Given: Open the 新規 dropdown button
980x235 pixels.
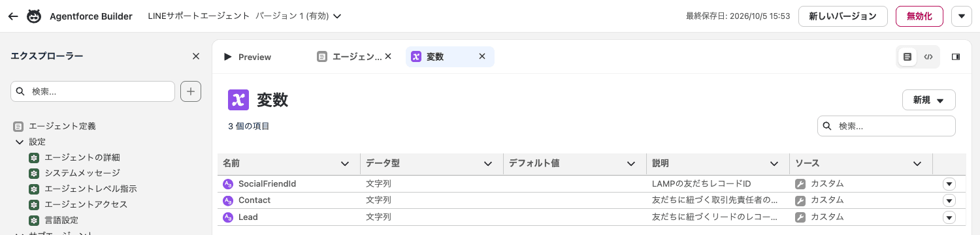Looking at the screenshot, I should (x=928, y=100).
